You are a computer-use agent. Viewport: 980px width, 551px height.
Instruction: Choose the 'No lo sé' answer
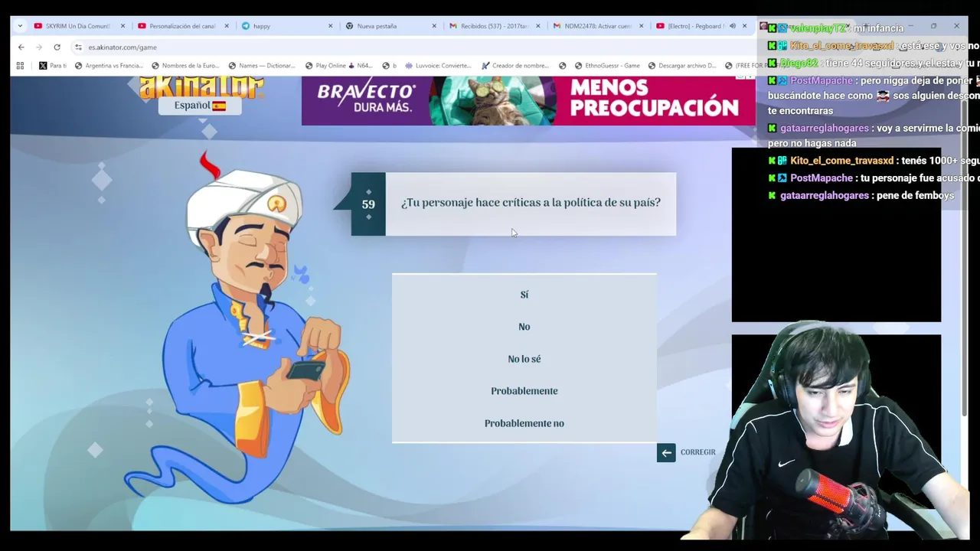524,359
